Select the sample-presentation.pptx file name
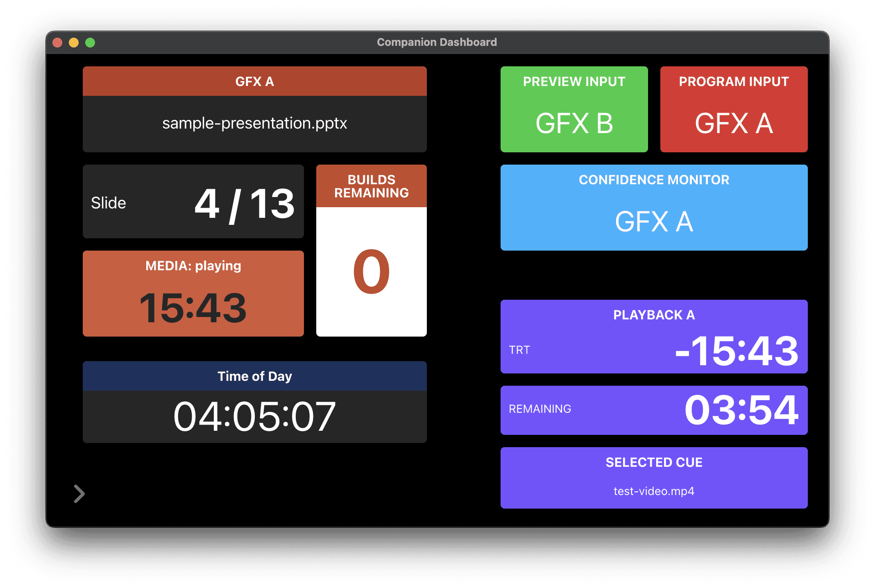The height and width of the screenshot is (588, 875). (254, 123)
